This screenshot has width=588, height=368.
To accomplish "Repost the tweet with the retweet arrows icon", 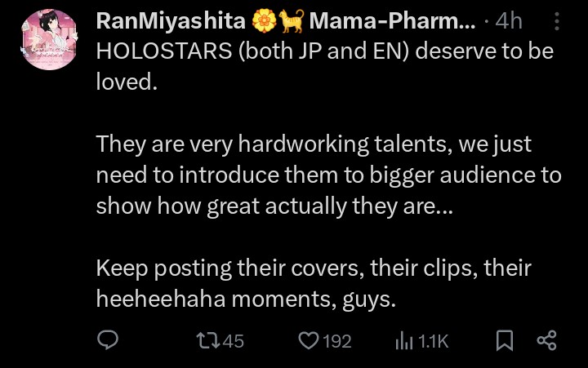I will click(x=207, y=341).
